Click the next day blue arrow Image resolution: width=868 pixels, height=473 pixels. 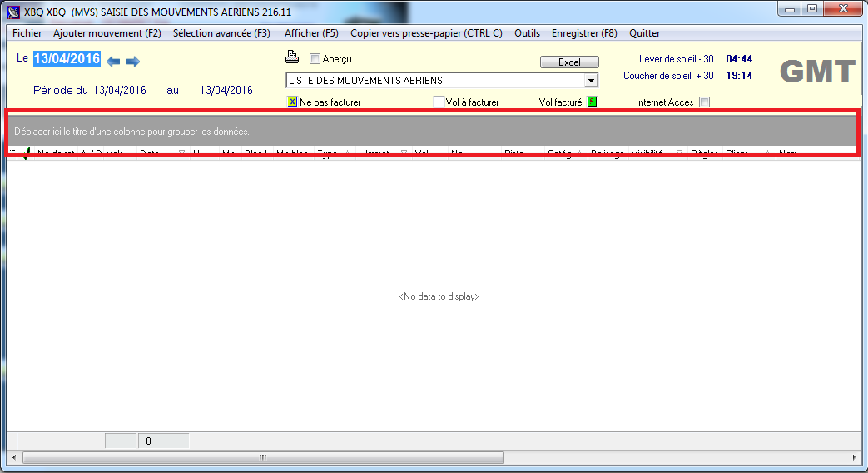point(133,61)
